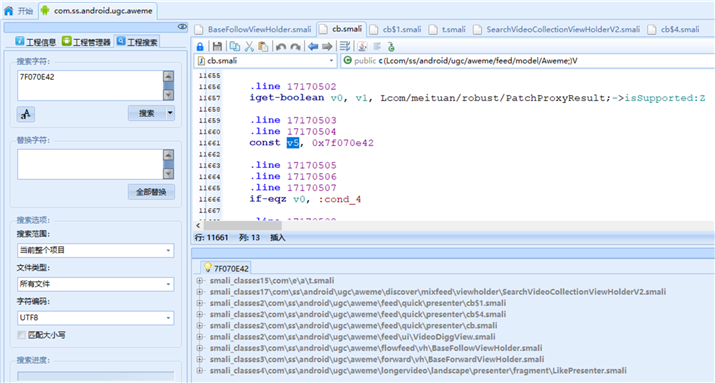Screen dimensions: 715x383
Task: Open the 文件类型 dropdown 所有文件
Action: coord(96,284)
